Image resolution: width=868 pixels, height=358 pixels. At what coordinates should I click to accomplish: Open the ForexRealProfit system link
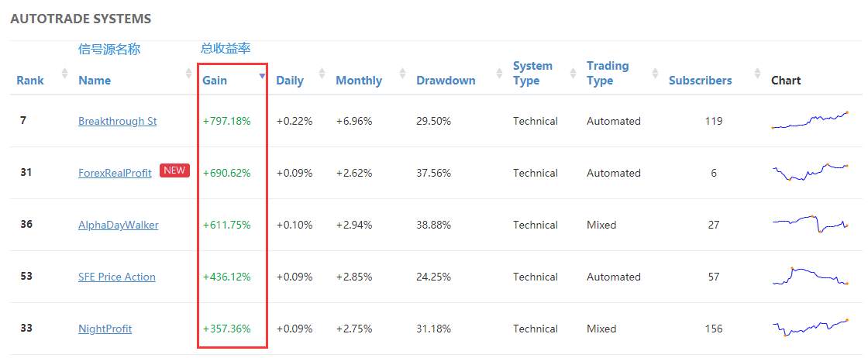(x=115, y=174)
